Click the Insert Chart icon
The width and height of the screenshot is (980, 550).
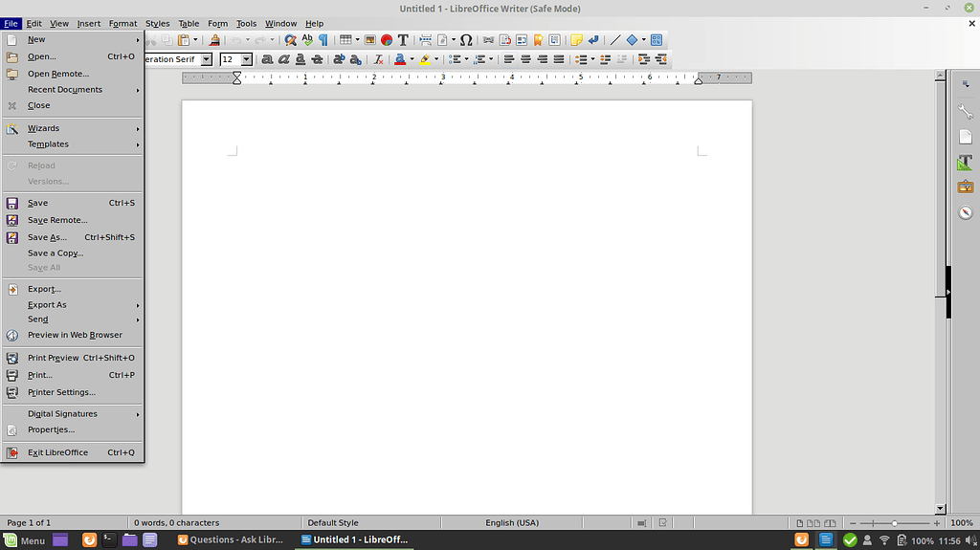pos(387,40)
